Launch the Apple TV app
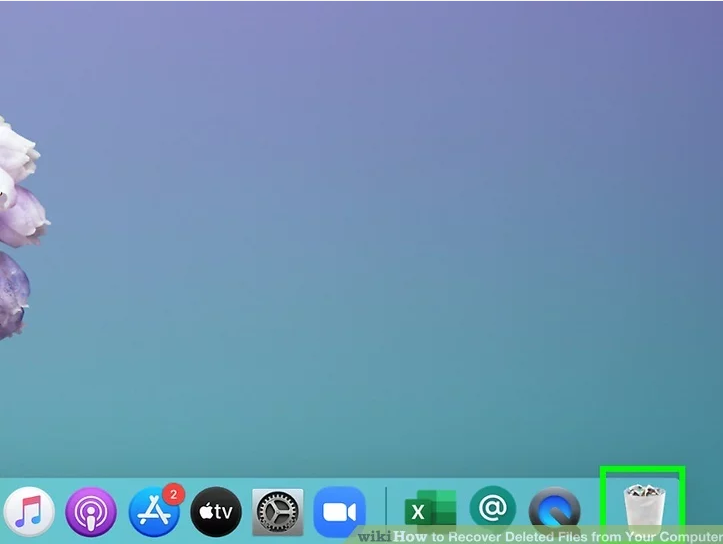Screen dimensions: 723x544 click(216, 512)
